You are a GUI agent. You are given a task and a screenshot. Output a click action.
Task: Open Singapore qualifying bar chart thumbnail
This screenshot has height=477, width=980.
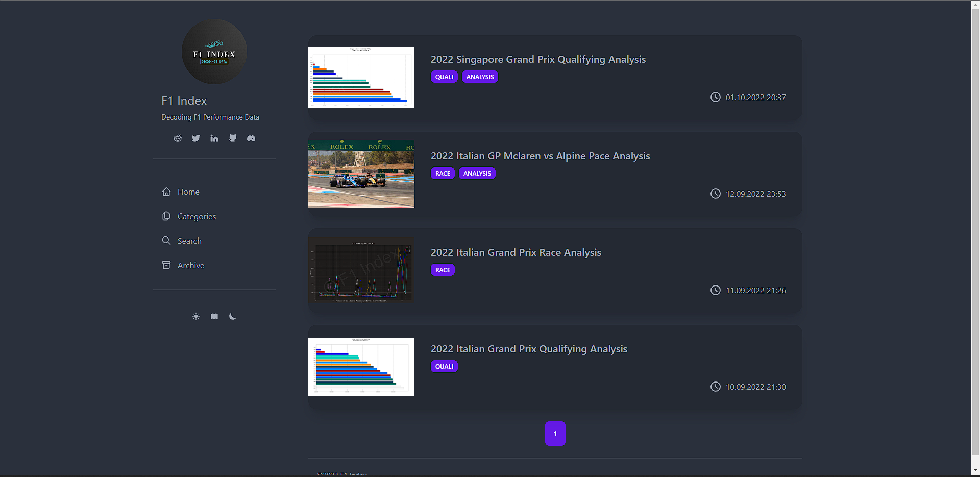click(361, 77)
